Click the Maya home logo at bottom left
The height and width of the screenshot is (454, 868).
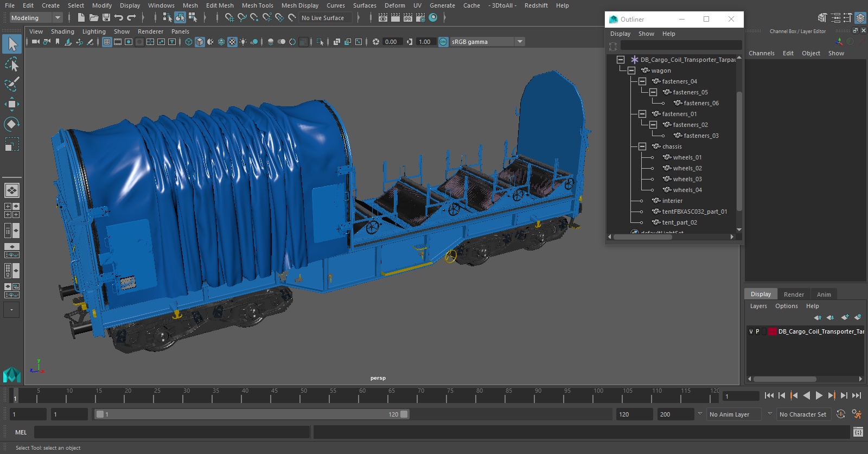tap(12, 375)
